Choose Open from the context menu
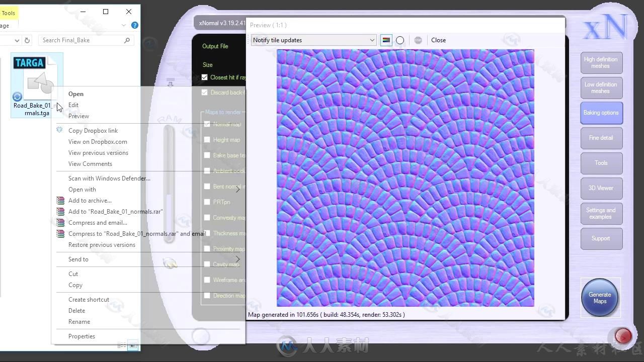 click(x=76, y=94)
